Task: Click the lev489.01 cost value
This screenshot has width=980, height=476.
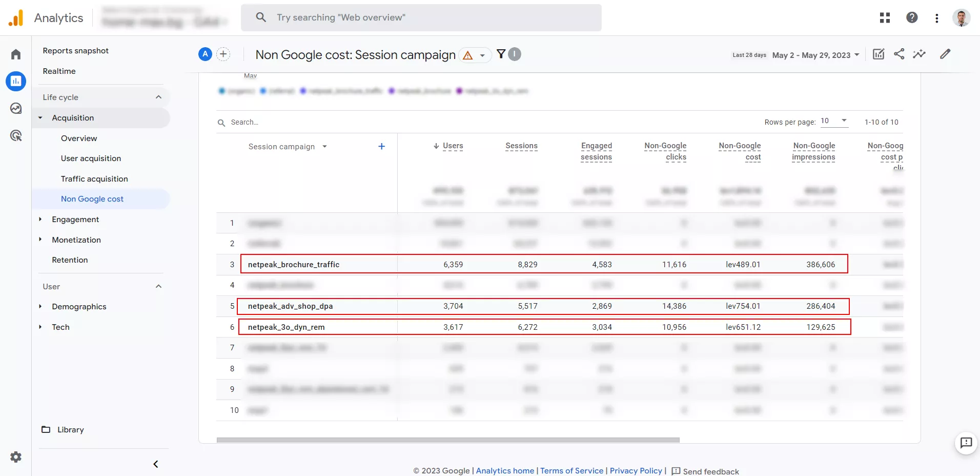Action: [743, 264]
